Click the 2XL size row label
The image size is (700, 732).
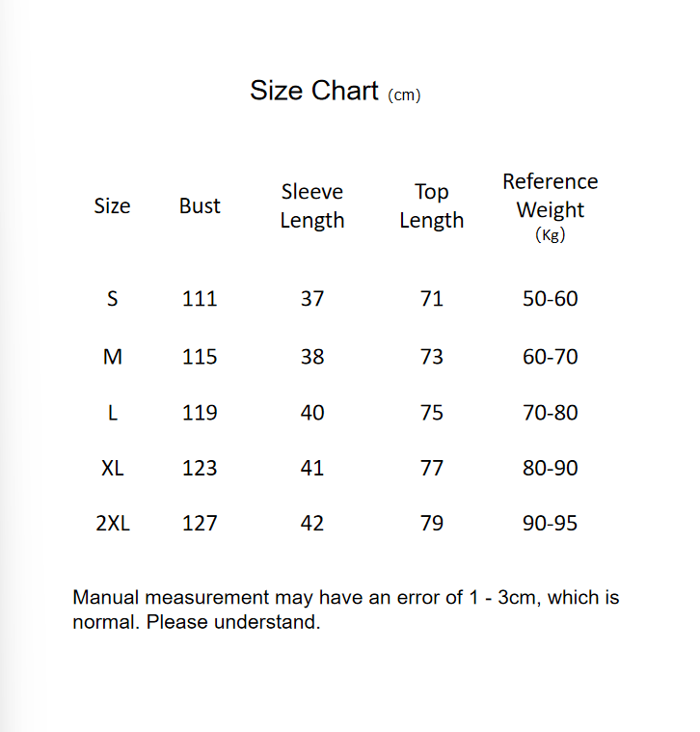click(112, 524)
